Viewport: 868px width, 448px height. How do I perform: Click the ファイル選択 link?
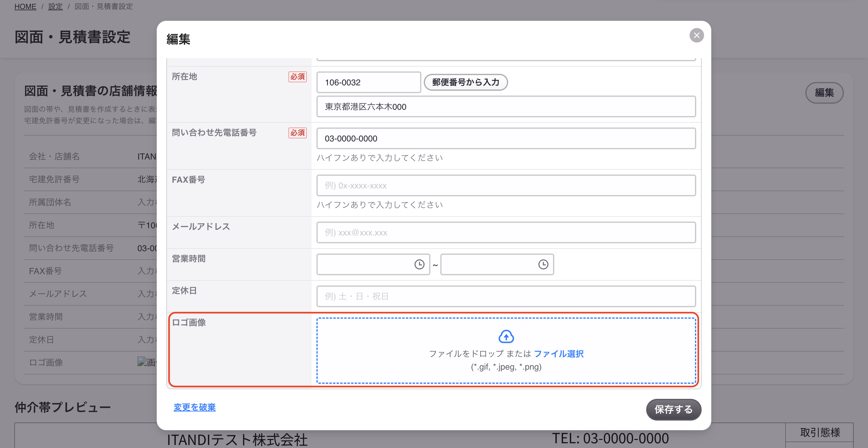click(x=559, y=354)
